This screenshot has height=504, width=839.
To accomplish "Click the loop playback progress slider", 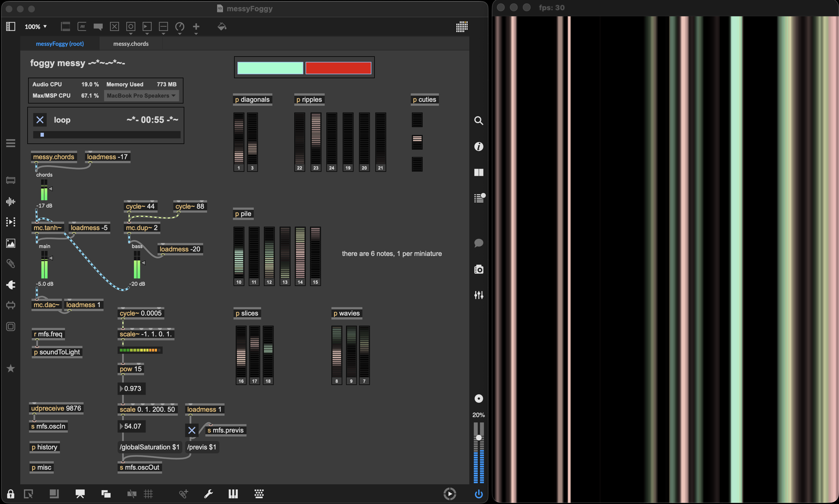I will click(107, 135).
